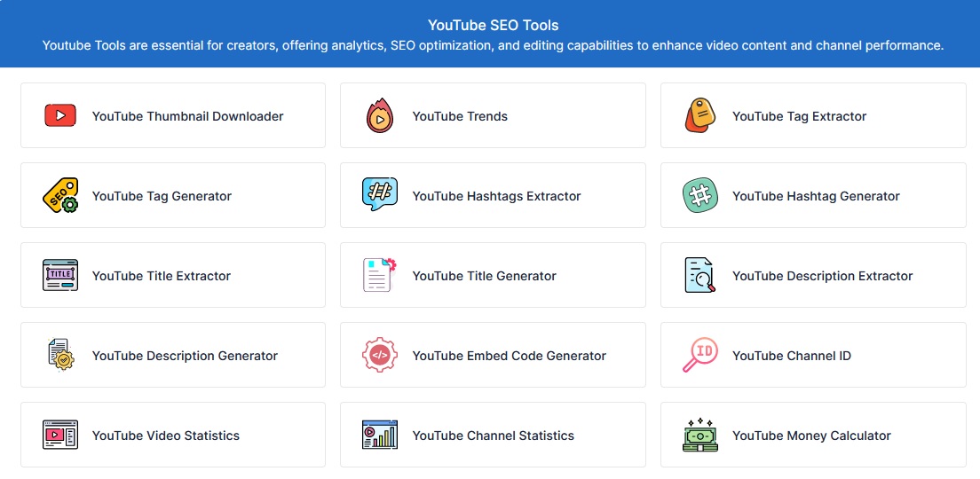Viewport: 980px width, 479px height.
Task: Click the bar chart icon for Channel Statistics
Action: (380, 435)
